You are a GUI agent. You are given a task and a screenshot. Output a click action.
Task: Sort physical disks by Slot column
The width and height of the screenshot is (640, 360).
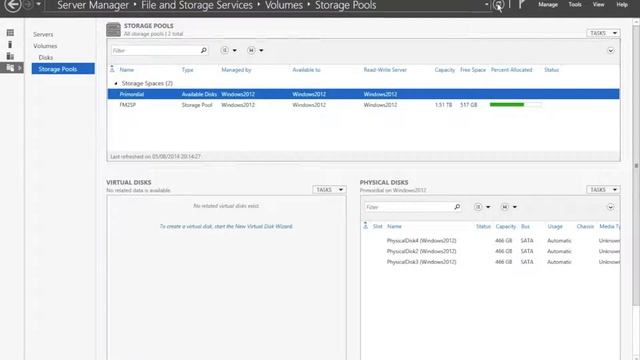[378, 226]
